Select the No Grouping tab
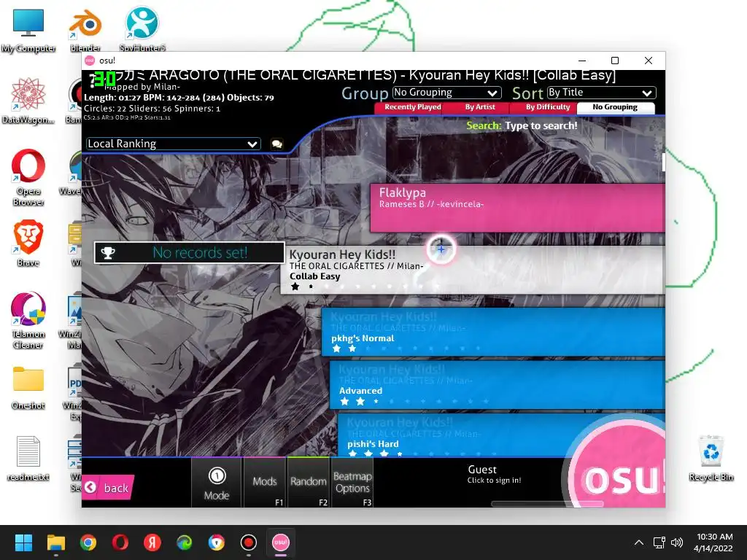 click(615, 107)
